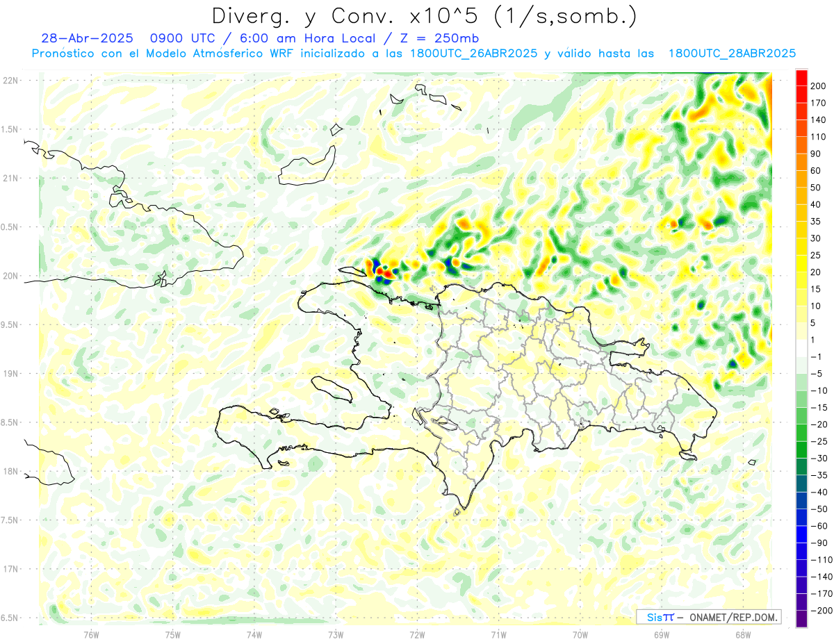
Task: Click the '-30' colorbar value
Action: click(x=820, y=459)
